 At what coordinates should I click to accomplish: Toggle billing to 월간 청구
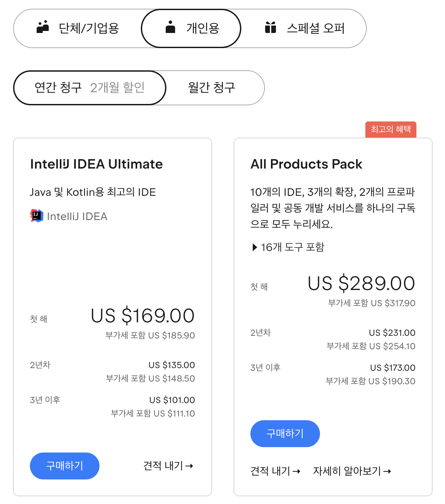(x=211, y=88)
